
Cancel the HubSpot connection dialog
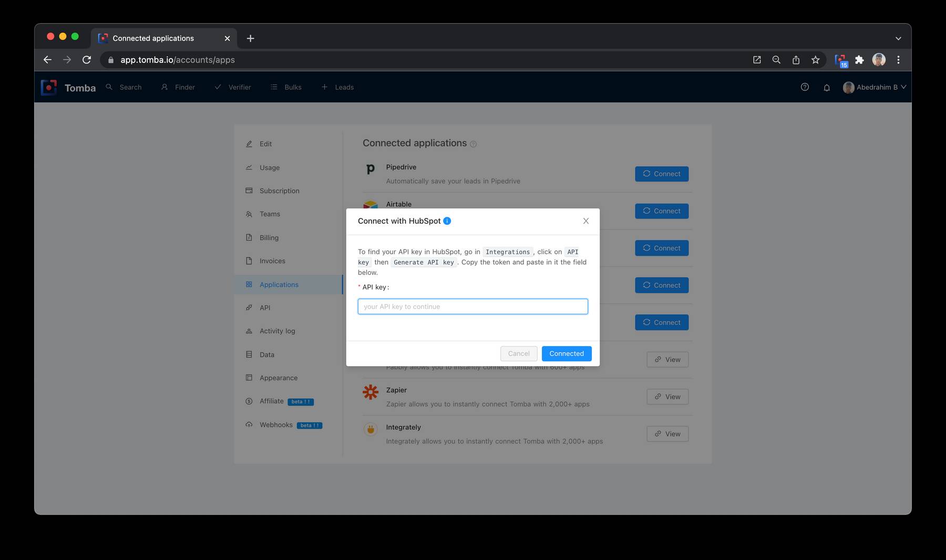[x=519, y=354]
